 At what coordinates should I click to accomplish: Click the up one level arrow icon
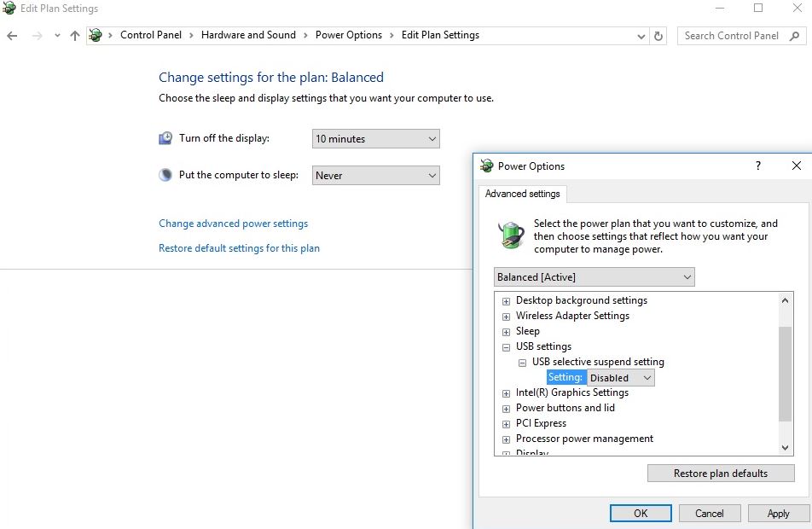coord(74,34)
